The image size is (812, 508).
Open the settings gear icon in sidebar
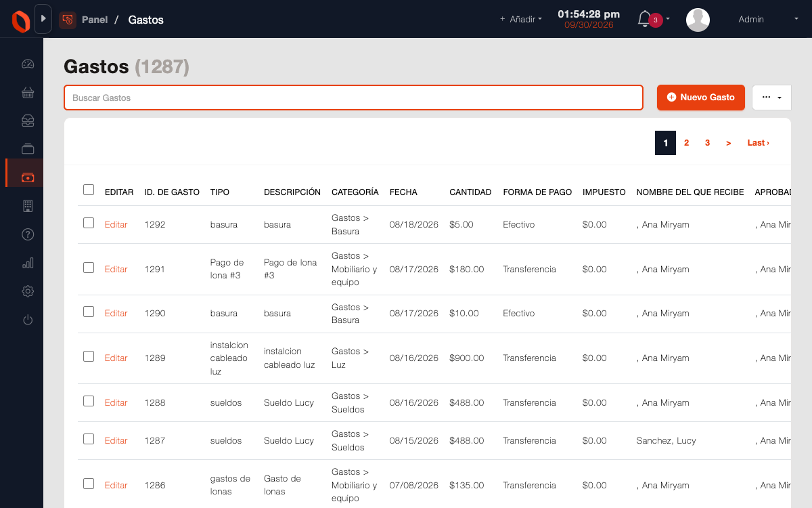(x=28, y=291)
